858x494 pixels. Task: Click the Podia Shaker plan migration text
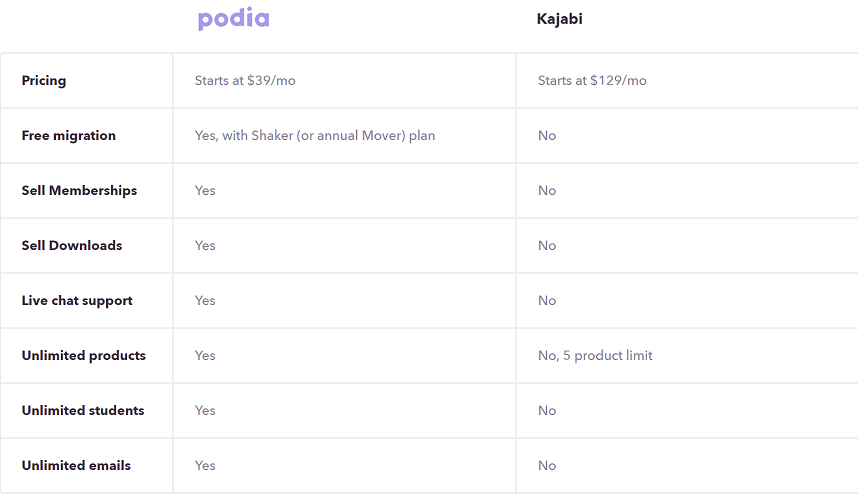[x=315, y=136]
